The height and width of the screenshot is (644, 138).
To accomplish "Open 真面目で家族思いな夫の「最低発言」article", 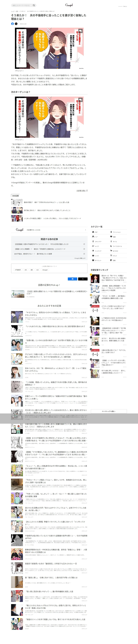I will pyautogui.click(x=49, y=568).
